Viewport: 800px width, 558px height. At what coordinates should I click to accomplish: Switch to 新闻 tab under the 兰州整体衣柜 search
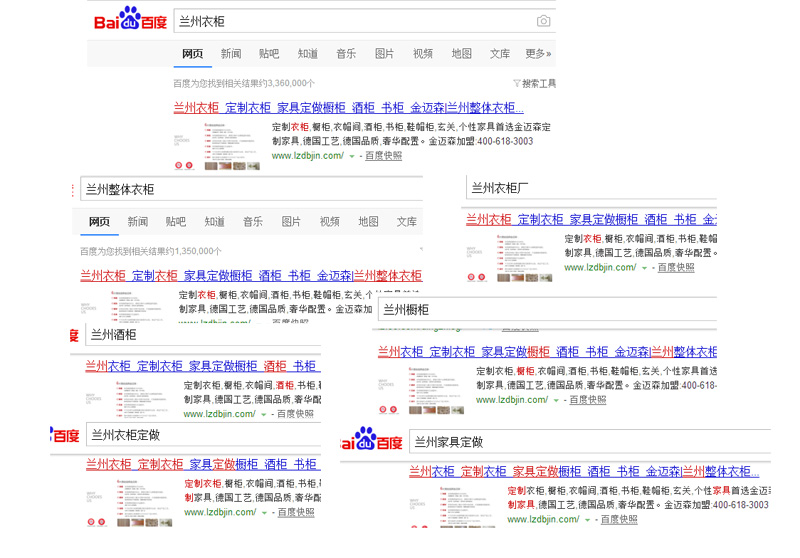tap(137, 221)
